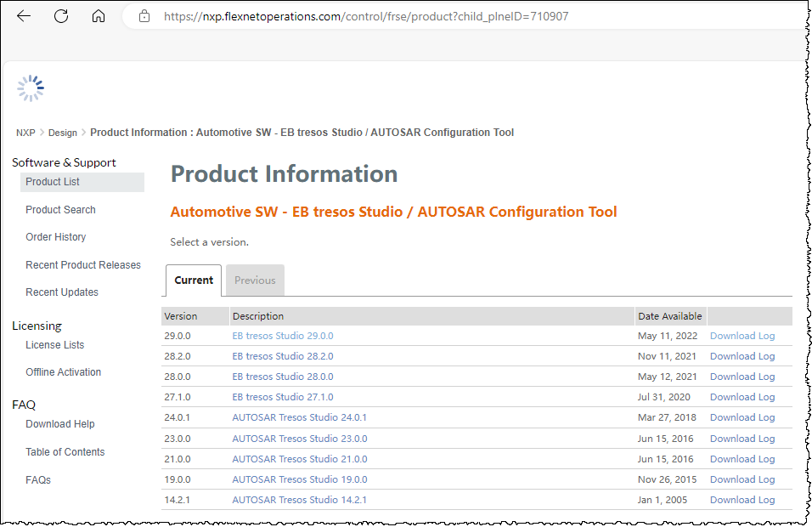
Task: Open Product List in the sidebar
Action: click(54, 182)
